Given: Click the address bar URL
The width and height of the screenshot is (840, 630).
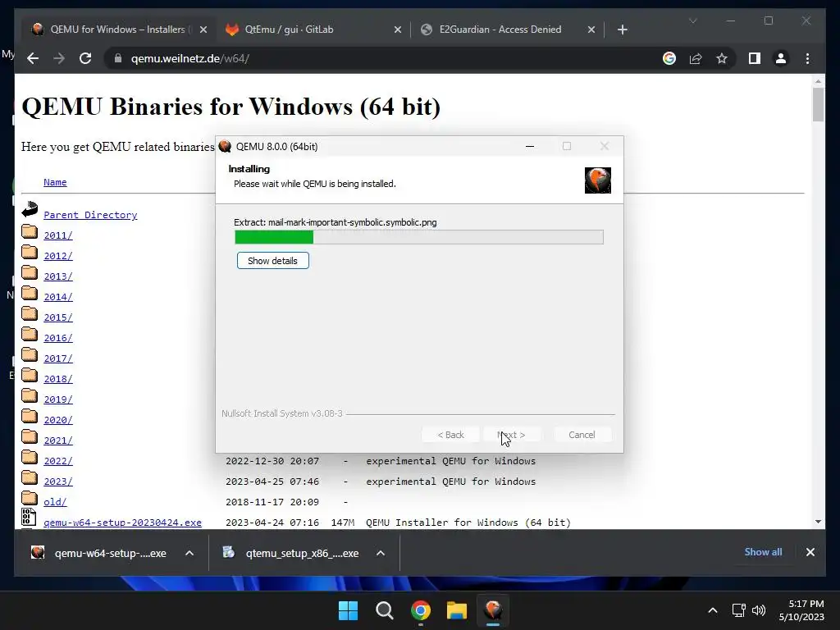Looking at the screenshot, I should click(190, 58).
